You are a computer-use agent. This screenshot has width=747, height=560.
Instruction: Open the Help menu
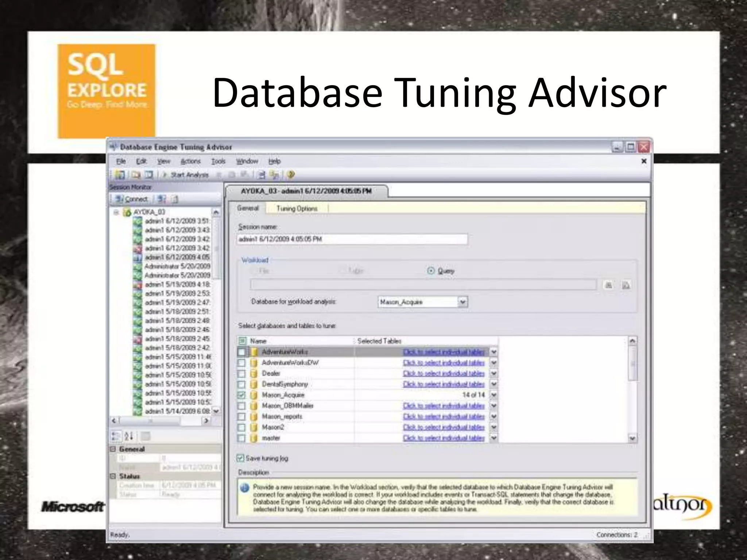(275, 161)
